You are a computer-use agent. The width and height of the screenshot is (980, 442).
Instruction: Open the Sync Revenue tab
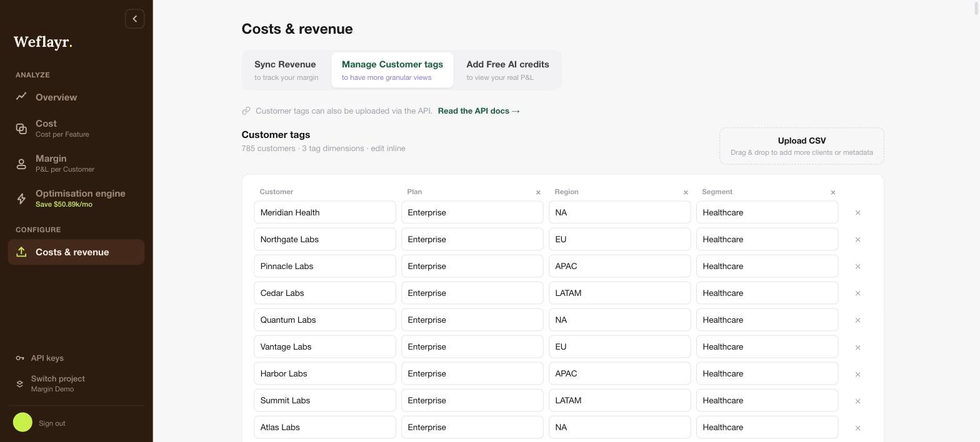tap(286, 70)
